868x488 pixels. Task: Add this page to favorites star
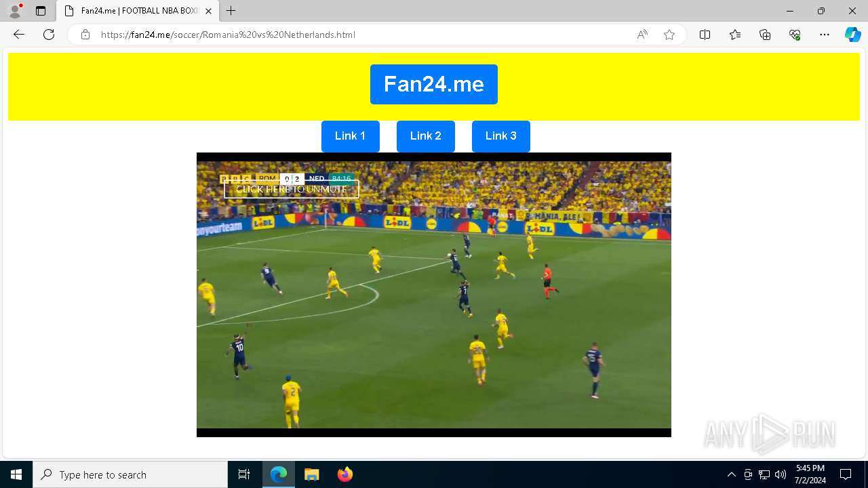[x=669, y=35]
